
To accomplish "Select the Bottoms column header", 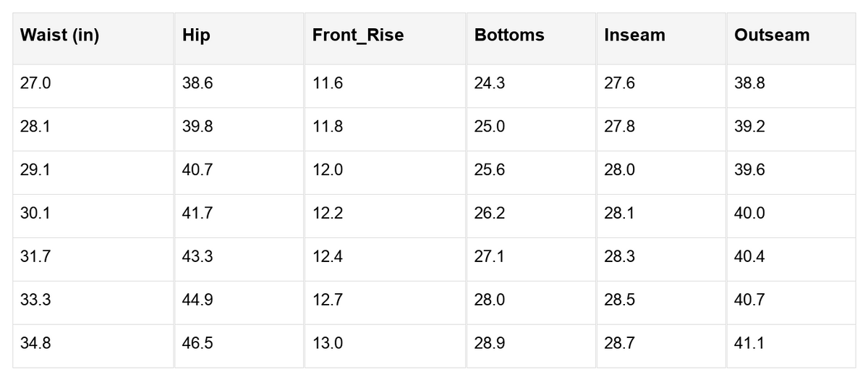I will [x=531, y=38].
